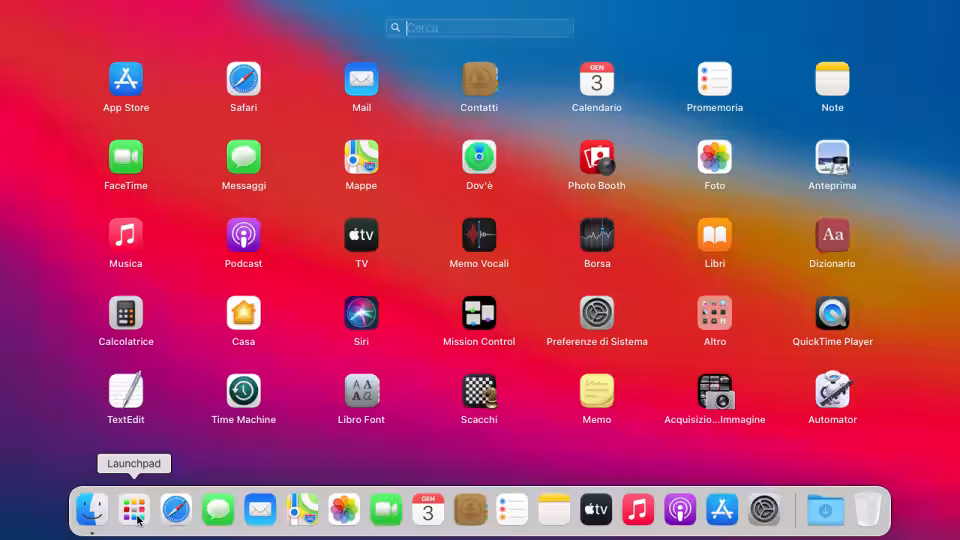Viewport: 960px width, 540px height.
Task: Launch Safari from Launchpad grid
Action: pyautogui.click(x=243, y=79)
